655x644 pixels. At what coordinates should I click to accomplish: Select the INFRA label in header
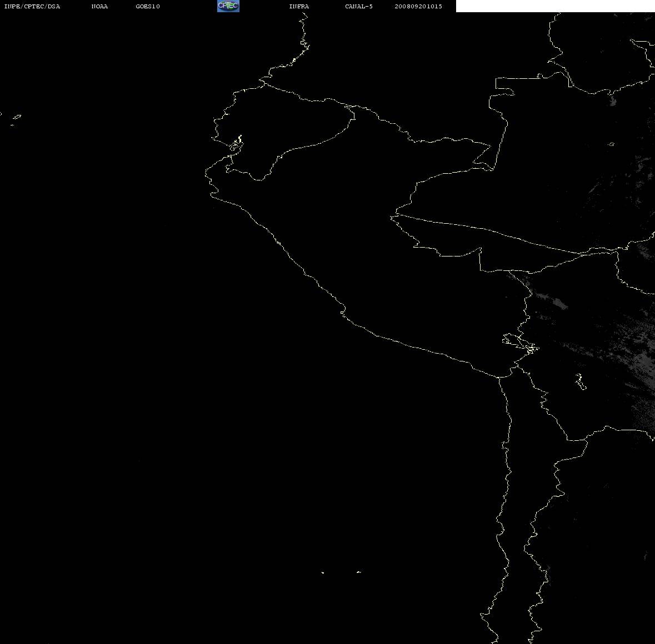pyautogui.click(x=299, y=6)
